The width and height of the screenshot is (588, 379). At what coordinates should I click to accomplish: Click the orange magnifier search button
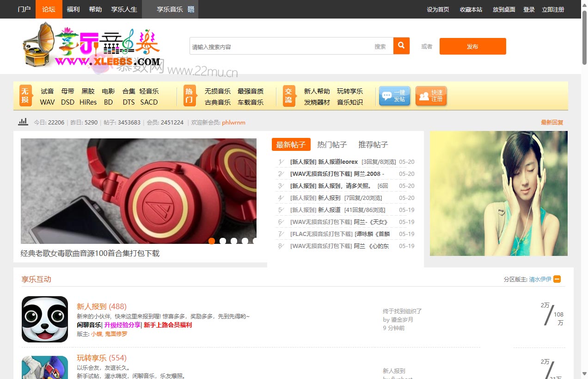click(x=401, y=46)
